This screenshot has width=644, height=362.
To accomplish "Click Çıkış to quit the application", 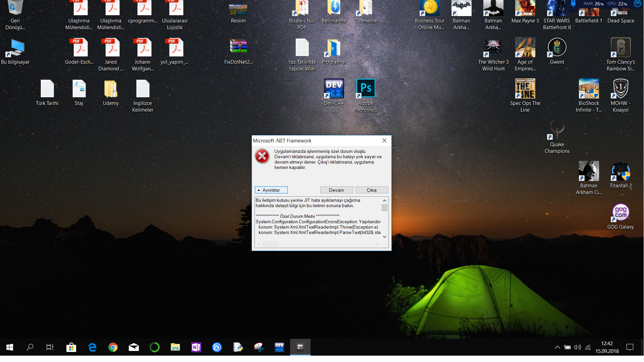I will click(372, 190).
